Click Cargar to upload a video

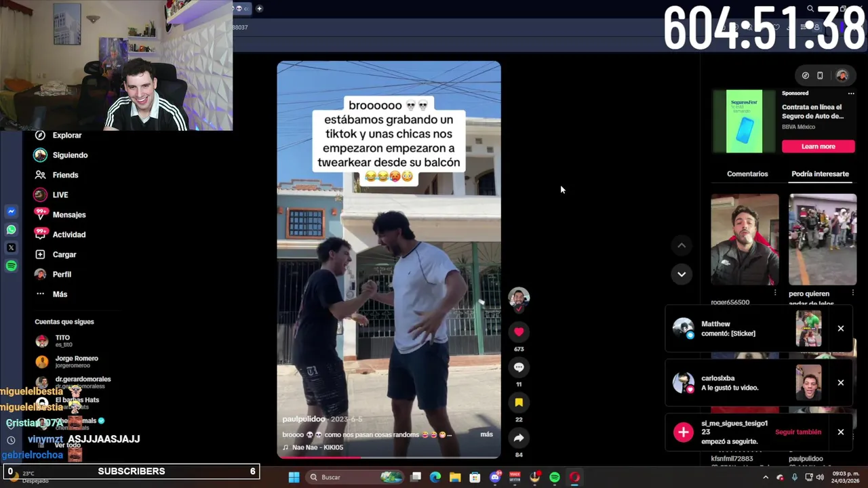[56, 254]
